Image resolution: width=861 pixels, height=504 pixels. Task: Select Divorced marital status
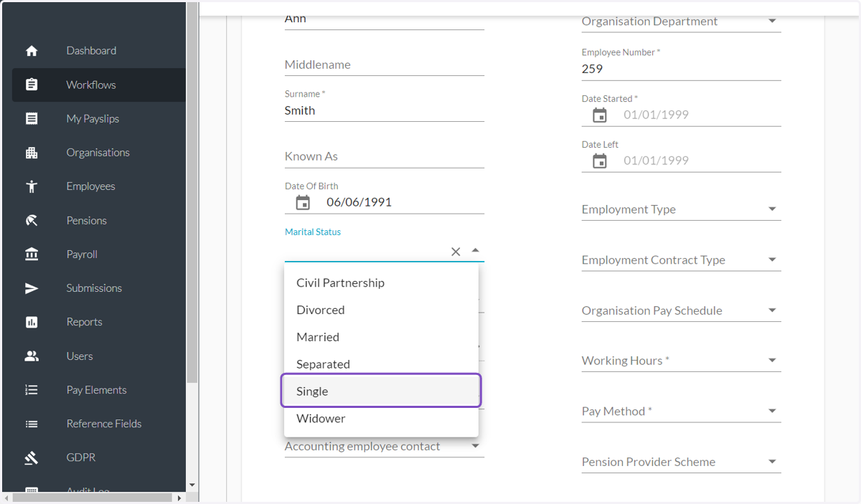381,310
